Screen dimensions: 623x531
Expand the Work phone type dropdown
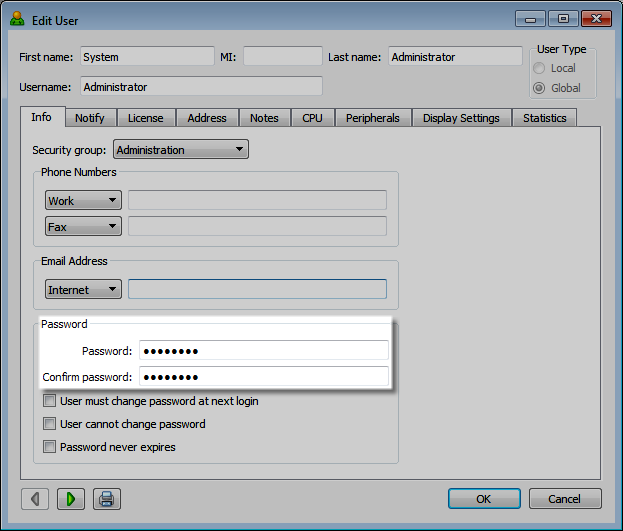pos(83,201)
